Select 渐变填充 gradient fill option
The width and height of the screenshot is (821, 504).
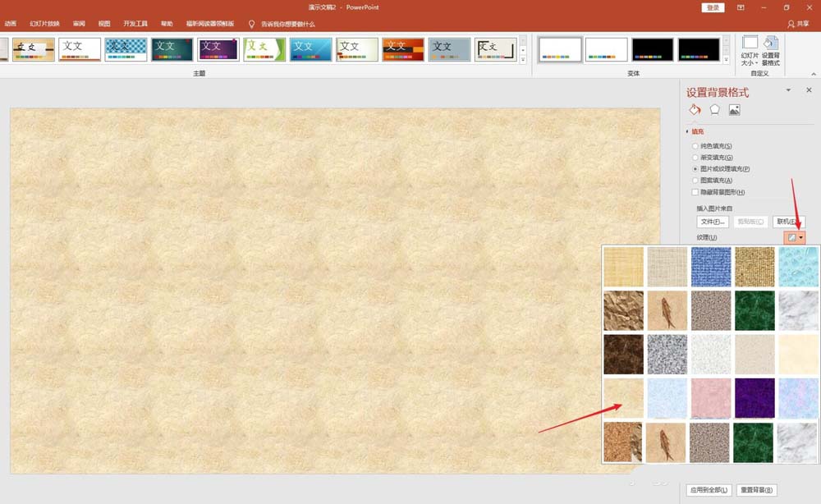(x=713, y=158)
